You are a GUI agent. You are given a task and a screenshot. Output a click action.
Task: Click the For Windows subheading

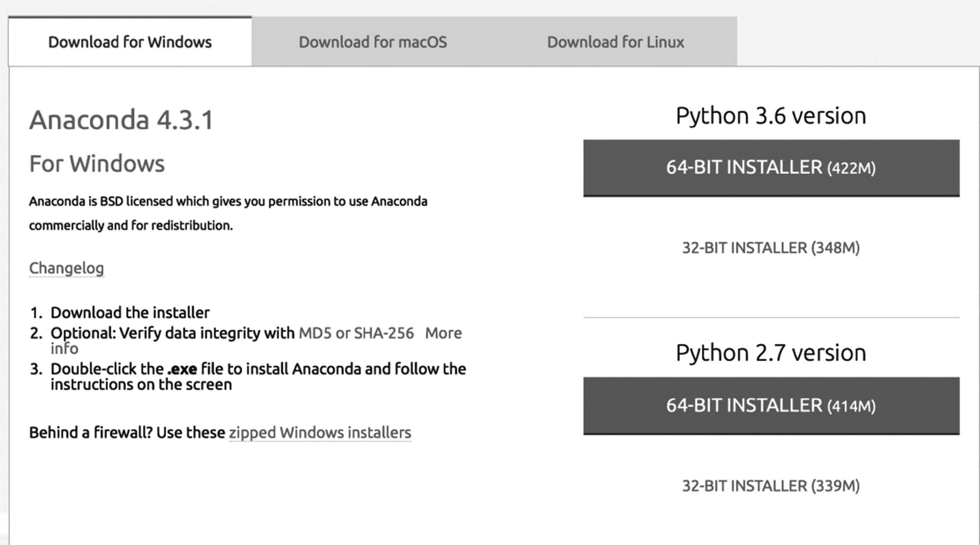[x=97, y=164]
